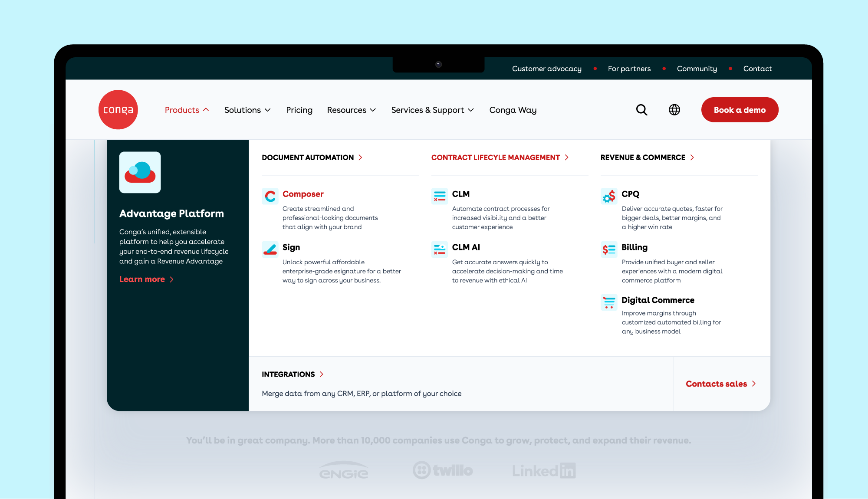Click the Sign product icon
This screenshot has height=499, width=868.
[270, 249]
